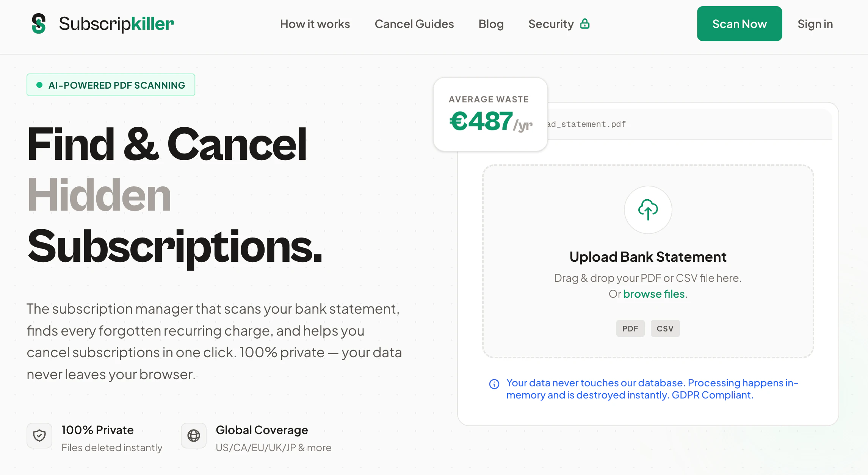Select the CSV file type badge
The width and height of the screenshot is (868, 475).
pos(665,328)
